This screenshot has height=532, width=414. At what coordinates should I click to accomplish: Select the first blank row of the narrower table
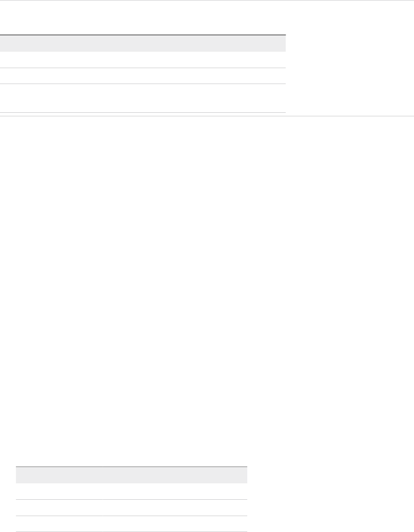pos(131,491)
